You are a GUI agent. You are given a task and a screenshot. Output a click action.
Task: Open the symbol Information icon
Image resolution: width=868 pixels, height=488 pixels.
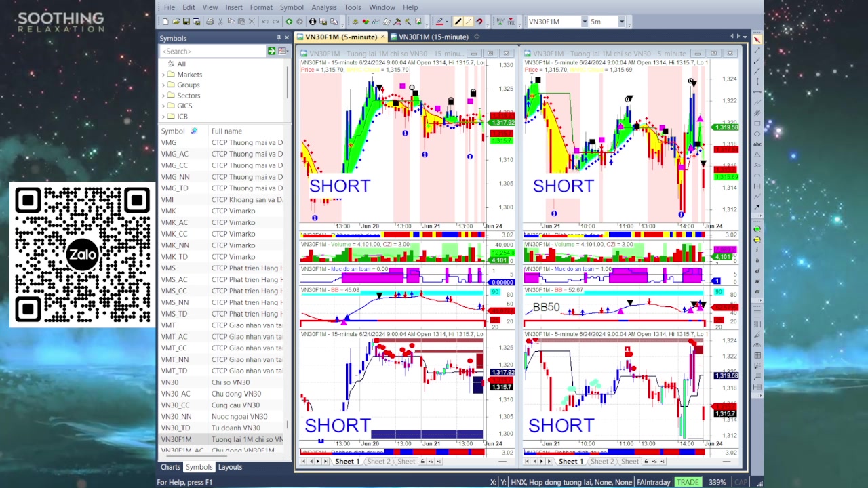point(313,22)
